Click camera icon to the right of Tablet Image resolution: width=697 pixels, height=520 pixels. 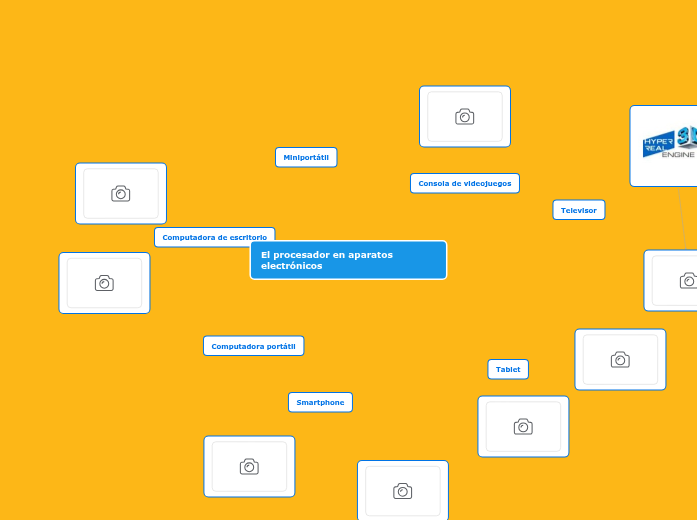pyautogui.click(x=620, y=359)
